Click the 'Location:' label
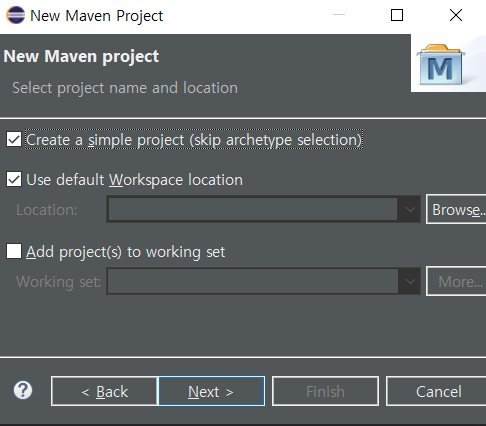The width and height of the screenshot is (486, 426). [47, 210]
